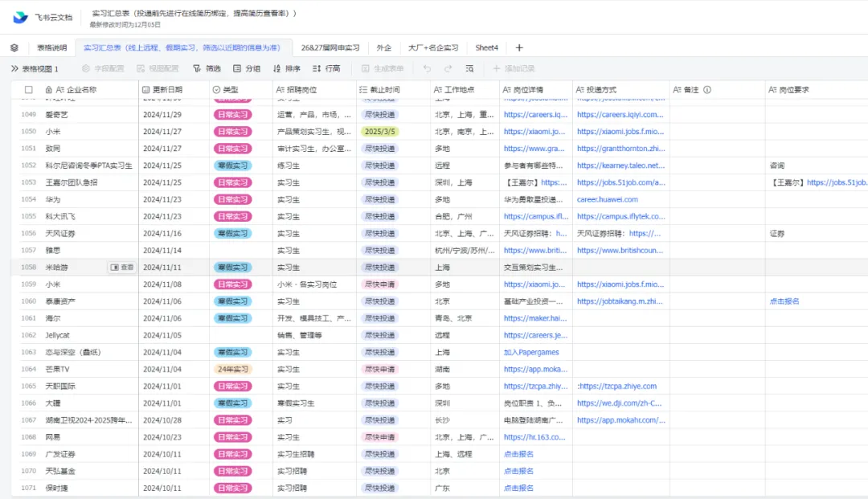The width and height of the screenshot is (868, 499).
Task: Open the careers.iq... link in 爱奇艺 row
Action: point(536,115)
